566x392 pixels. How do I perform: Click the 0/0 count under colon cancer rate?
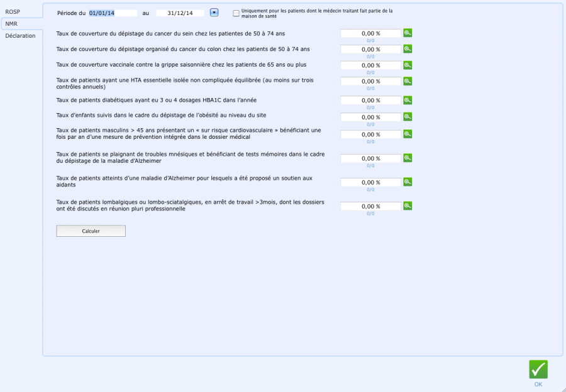click(x=370, y=57)
